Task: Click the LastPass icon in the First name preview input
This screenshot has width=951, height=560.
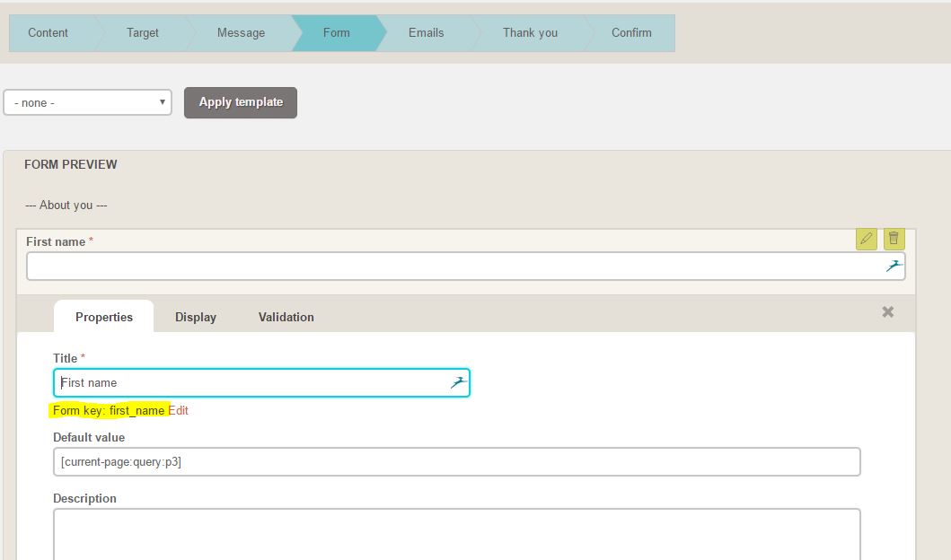Action: (x=894, y=266)
